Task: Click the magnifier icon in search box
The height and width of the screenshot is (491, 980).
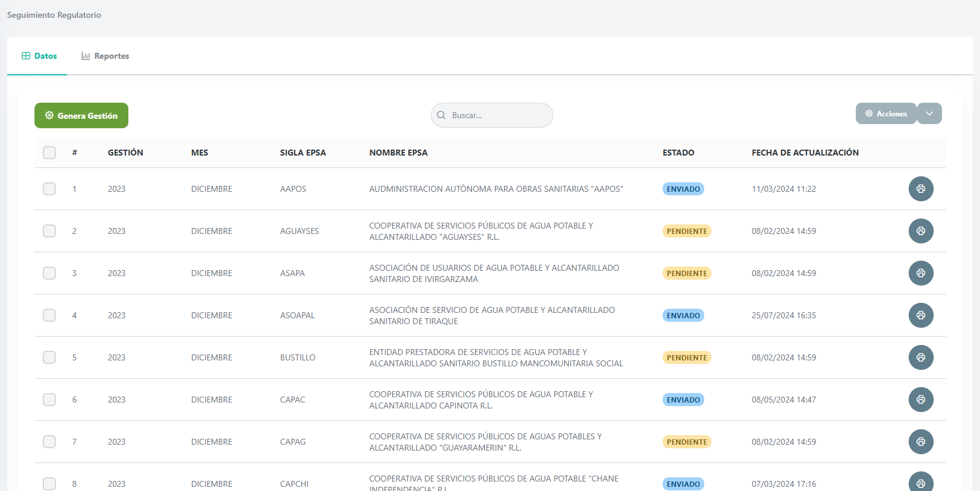Action: tap(441, 115)
